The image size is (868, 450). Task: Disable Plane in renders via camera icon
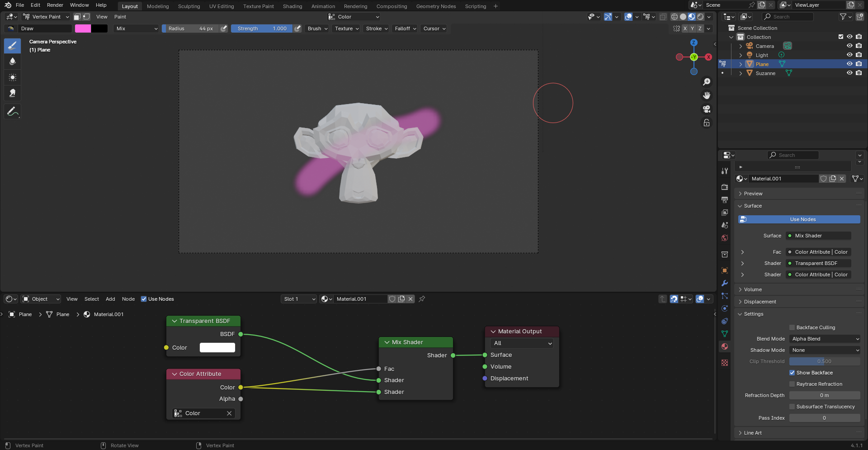[859, 64]
